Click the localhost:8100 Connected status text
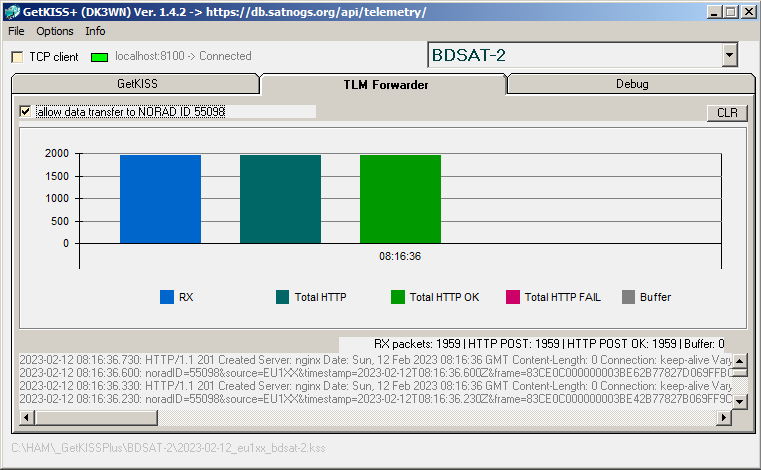761x470 pixels. (x=183, y=56)
